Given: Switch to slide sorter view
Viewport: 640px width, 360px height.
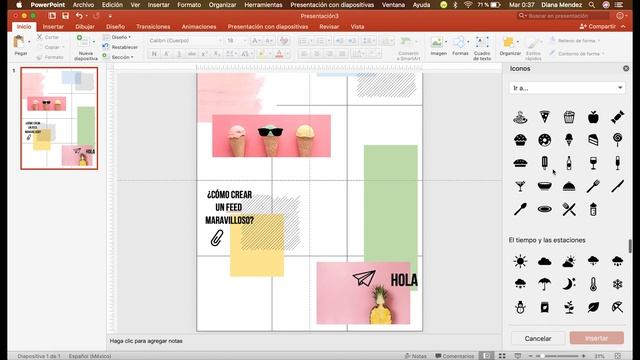Looking at the screenshot, I should point(502,356).
